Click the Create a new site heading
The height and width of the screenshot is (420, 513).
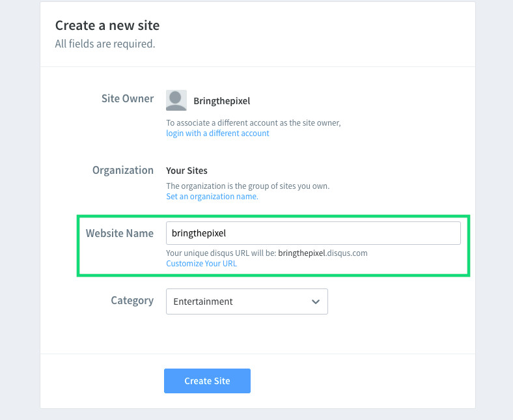pyautogui.click(x=107, y=25)
